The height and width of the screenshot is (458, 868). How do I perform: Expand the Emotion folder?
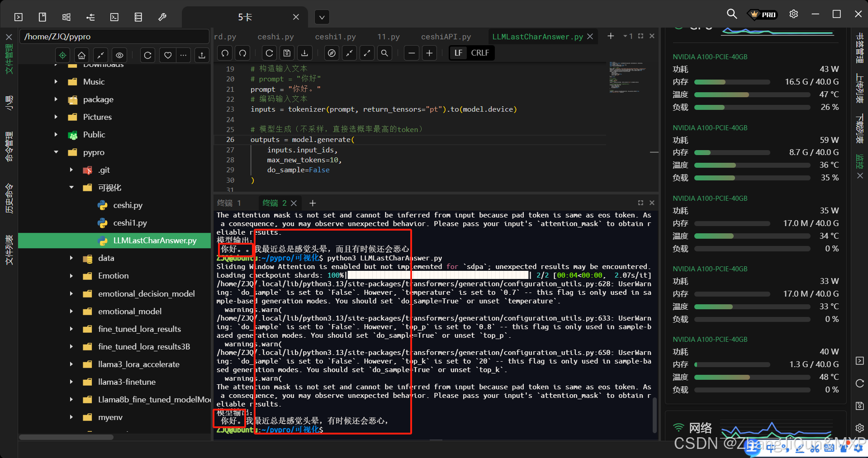[71, 276]
